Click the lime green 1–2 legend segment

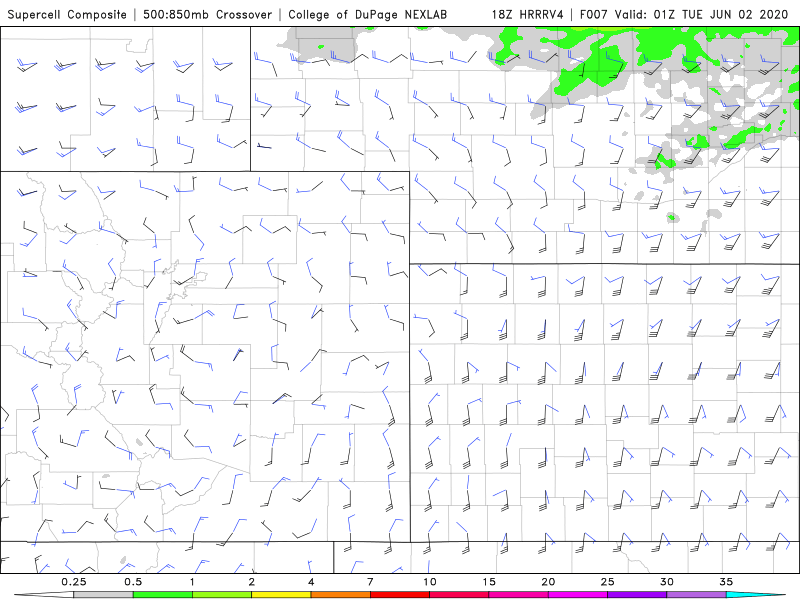pyautogui.click(x=222, y=595)
